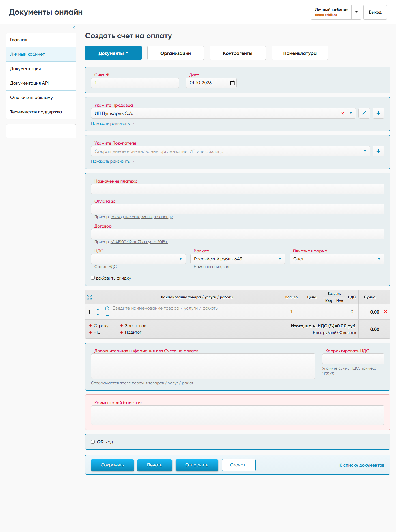Viewport: 396px width, 532px height.
Task: Expand the items table to fullscreen
Action: click(89, 297)
